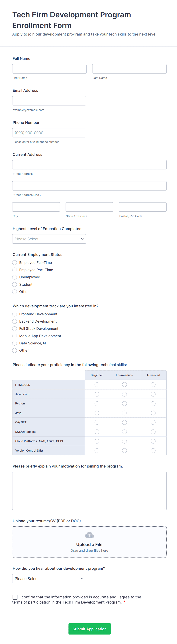Expand the how did you hear dropdown
This screenshot has width=177, height=644.
click(x=49, y=578)
